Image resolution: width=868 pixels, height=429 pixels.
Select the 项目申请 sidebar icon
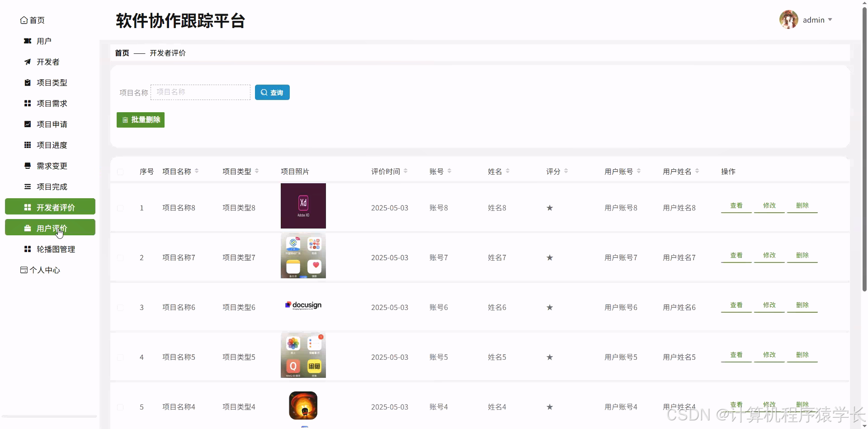pos(27,124)
